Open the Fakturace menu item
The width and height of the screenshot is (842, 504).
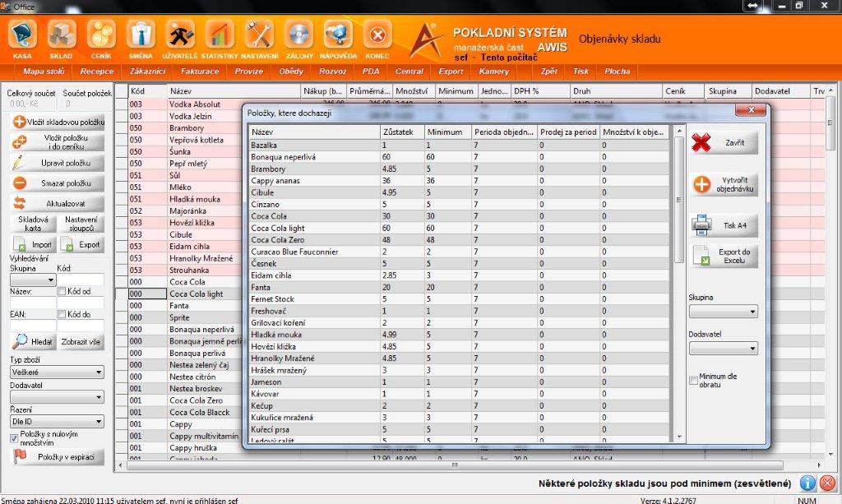point(200,72)
